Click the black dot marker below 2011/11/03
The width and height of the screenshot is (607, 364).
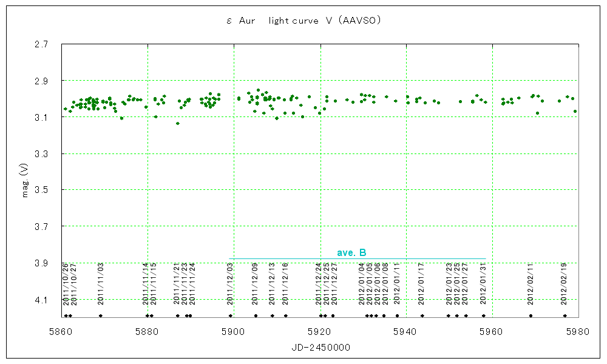pos(101,315)
